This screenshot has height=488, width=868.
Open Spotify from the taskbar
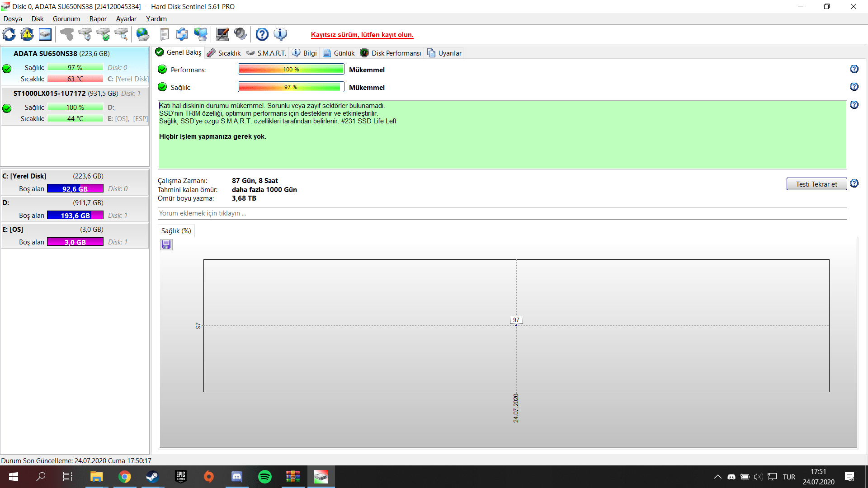(x=265, y=477)
